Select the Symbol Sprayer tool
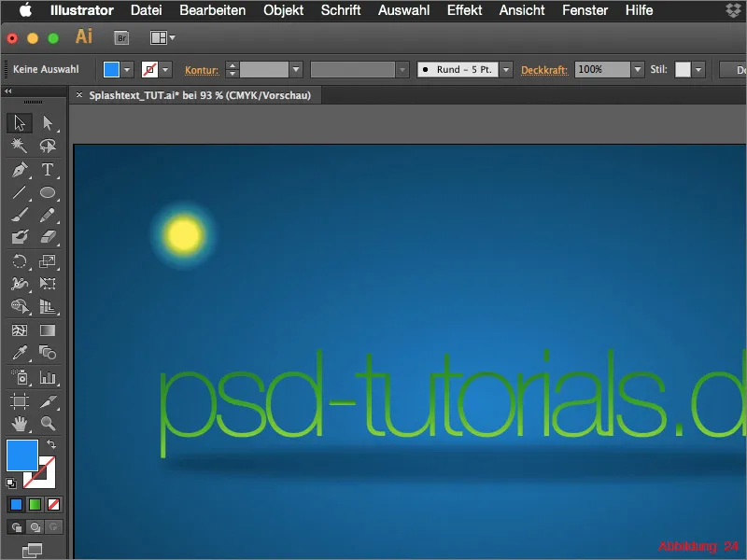Image resolution: width=747 pixels, height=560 pixels. 20,377
